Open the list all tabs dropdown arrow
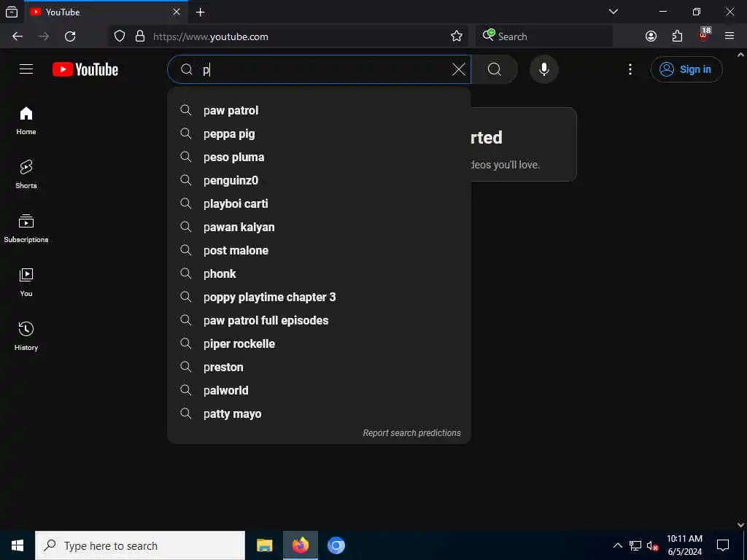The width and height of the screenshot is (747, 560). pyautogui.click(x=614, y=12)
